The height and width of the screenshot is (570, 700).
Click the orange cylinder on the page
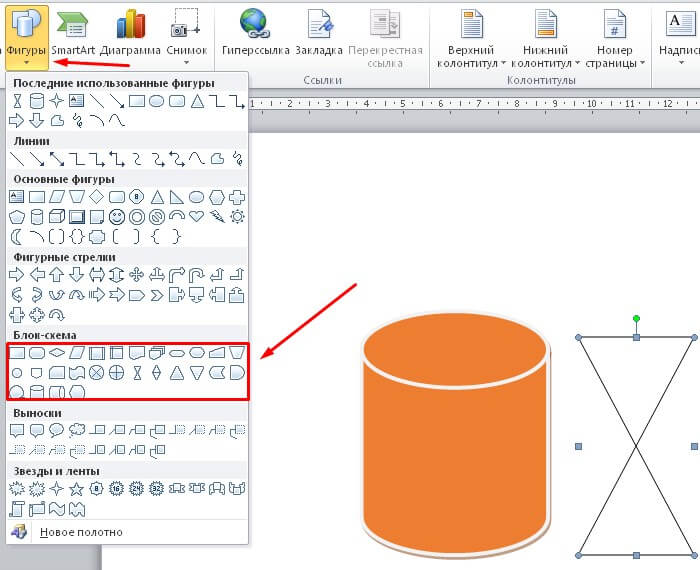(x=455, y=435)
